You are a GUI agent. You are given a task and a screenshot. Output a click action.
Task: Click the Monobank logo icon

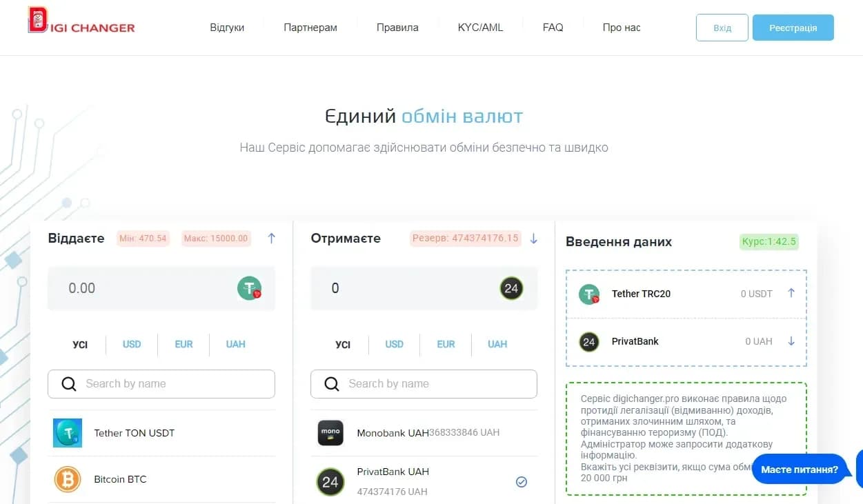[330, 433]
